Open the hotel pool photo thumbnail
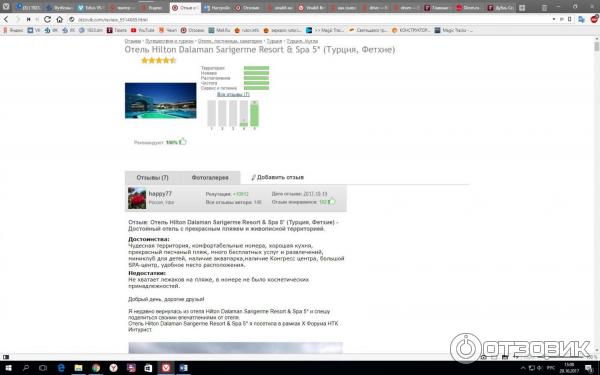 coord(161,100)
